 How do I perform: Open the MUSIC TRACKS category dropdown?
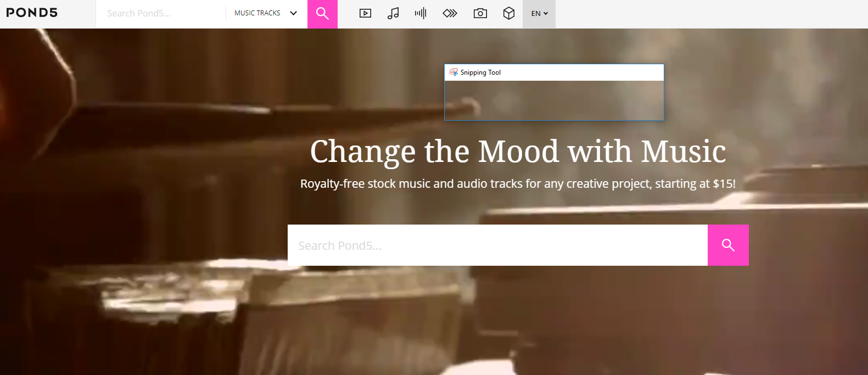pos(266,13)
